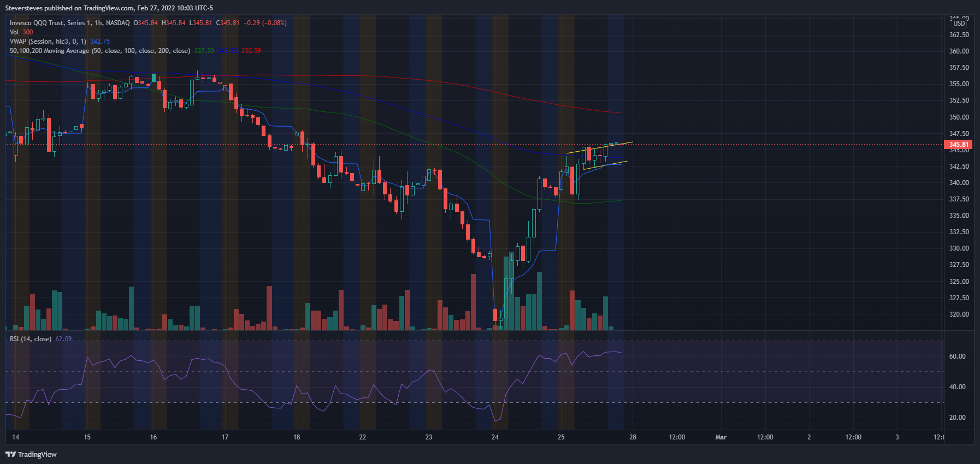980x464 pixels.
Task: Click the change value -0.29 (-0.08%)
Action: click(x=265, y=23)
